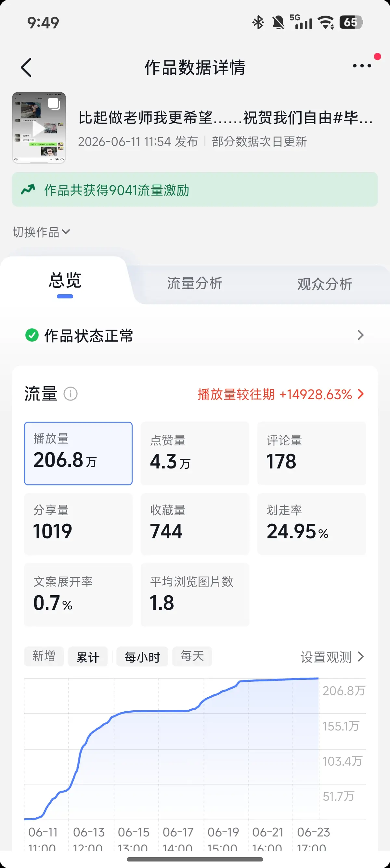Select the 播放量 206.8万 metric card
Viewport: 390px width, 868px height.
point(78,453)
